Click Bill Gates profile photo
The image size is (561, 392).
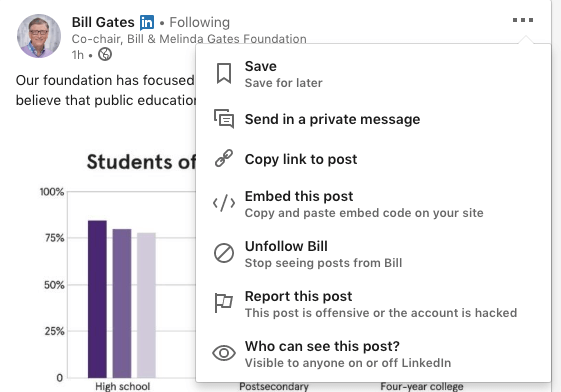[x=39, y=36]
